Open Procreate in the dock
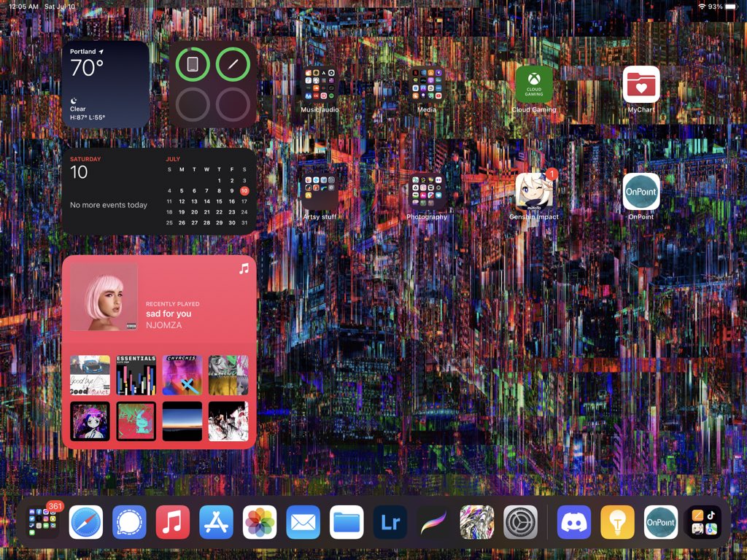 [433, 522]
